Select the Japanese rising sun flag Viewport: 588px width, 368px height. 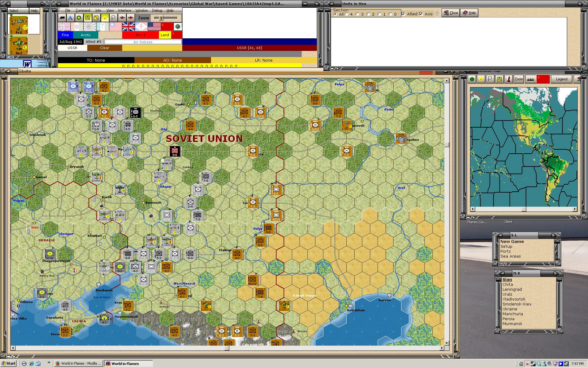pos(90,27)
